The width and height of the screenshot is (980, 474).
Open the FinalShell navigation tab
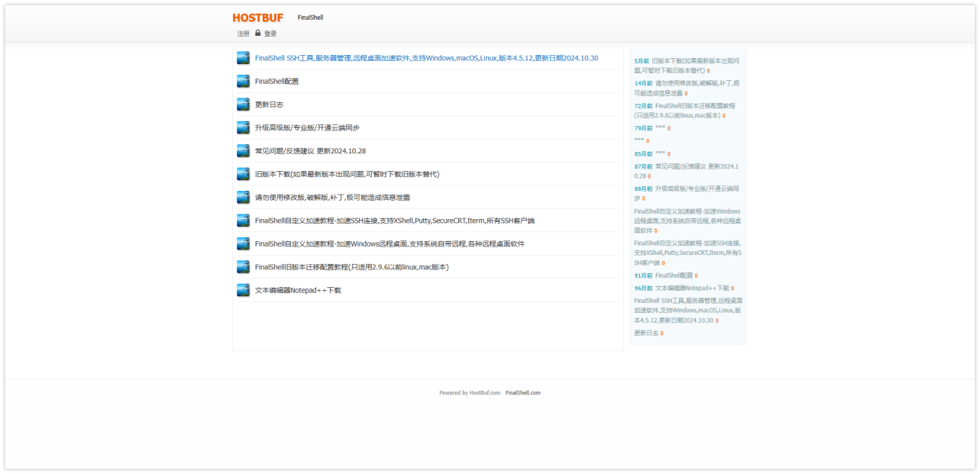pos(309,17)
